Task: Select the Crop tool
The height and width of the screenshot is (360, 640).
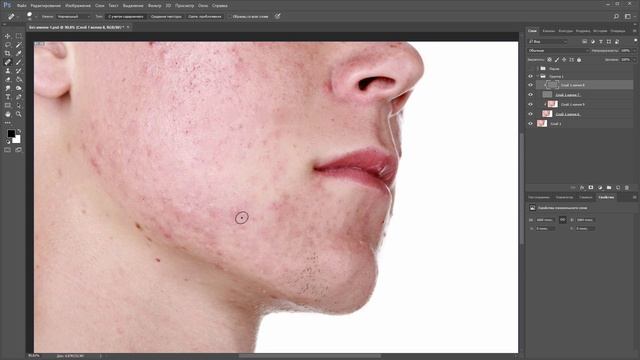Action: [x=7, y=53]
